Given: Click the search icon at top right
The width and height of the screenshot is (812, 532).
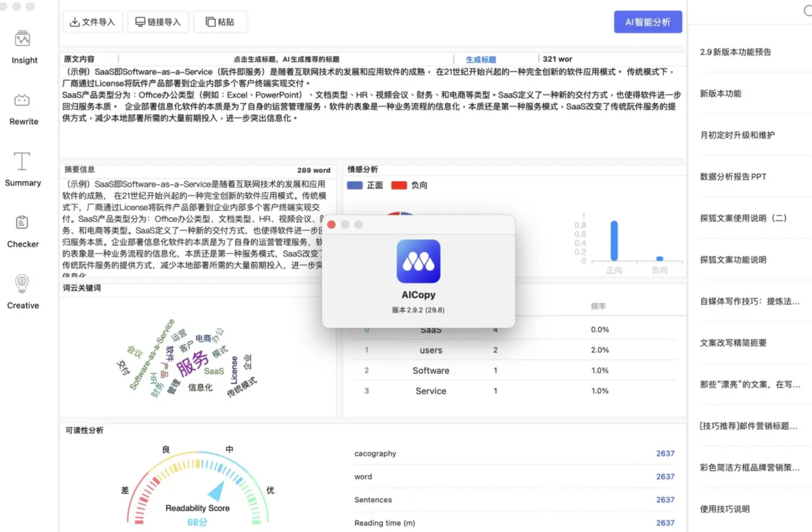Looking at the screenshot, I should pyautogui.click(x=808, y=11).
